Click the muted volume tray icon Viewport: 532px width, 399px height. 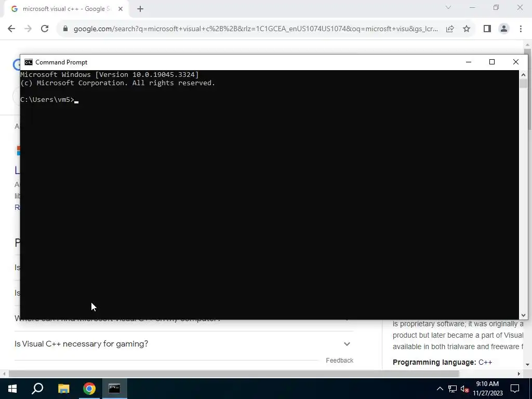465,389
